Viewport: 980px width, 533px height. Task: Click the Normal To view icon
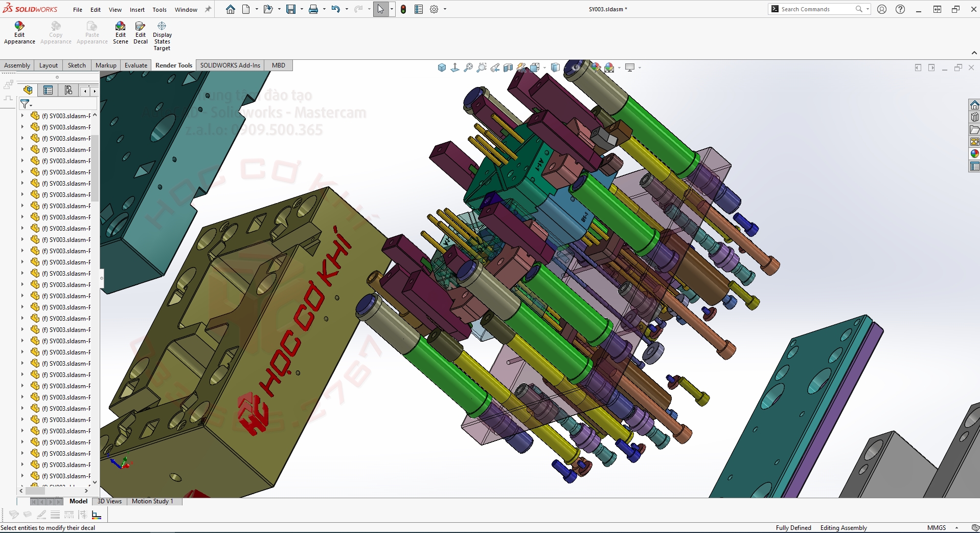(x=455, y=68)
